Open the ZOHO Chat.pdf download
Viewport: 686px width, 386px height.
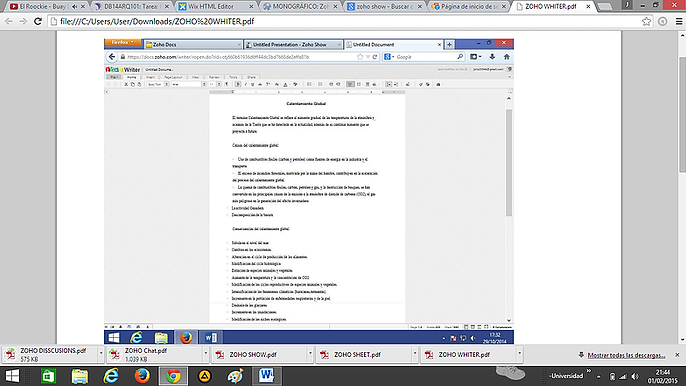click(x=155, y=354)
